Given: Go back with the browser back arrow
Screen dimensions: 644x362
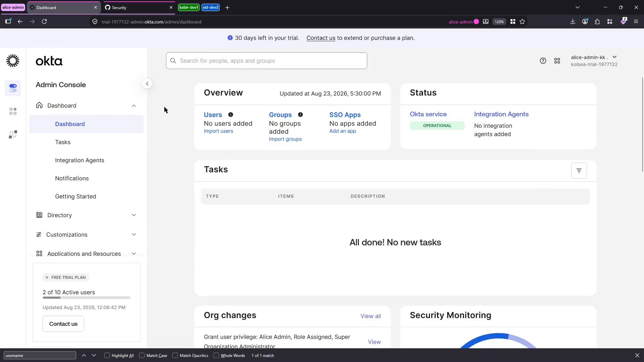Looking at the screenshot, I should point(20,21).
